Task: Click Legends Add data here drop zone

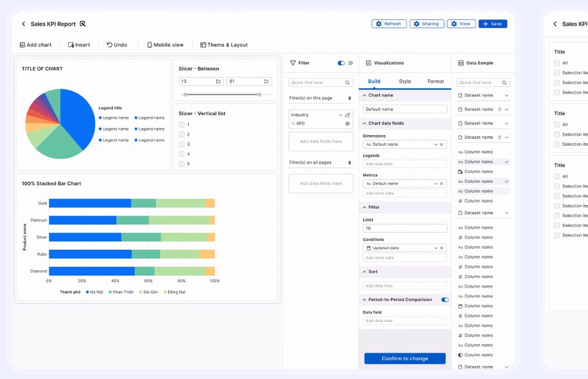Action: click(x=405, y=164)
